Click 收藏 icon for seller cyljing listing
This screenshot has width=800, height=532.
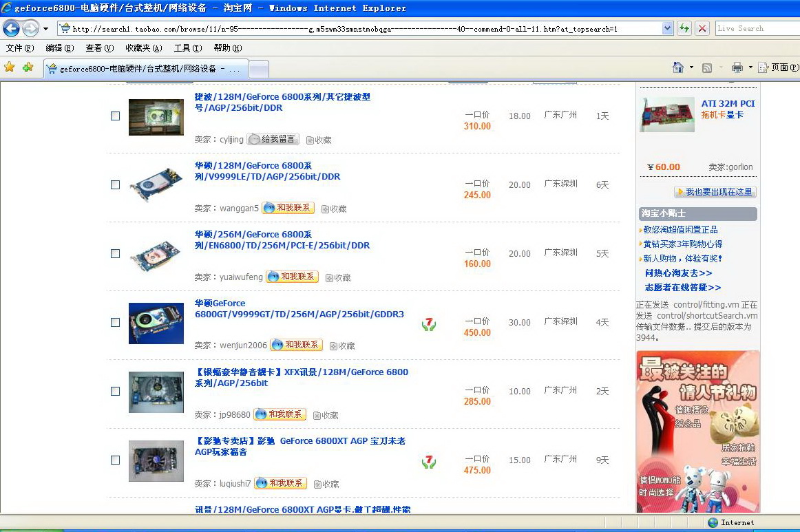point(319,140)
